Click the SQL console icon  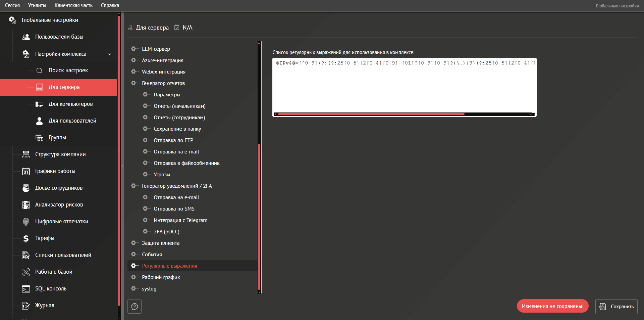point(26,289)
